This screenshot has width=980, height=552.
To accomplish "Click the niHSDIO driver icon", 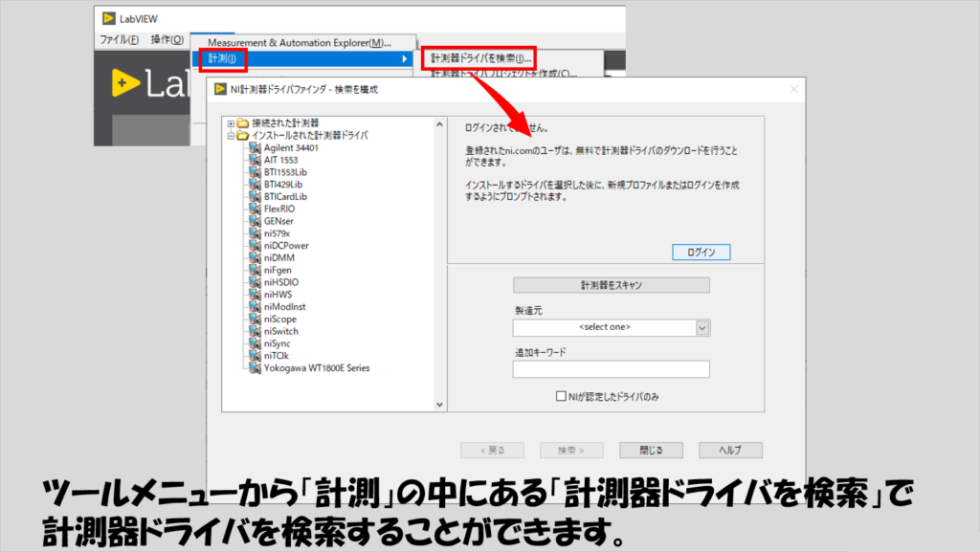I will tap(255, 282).
